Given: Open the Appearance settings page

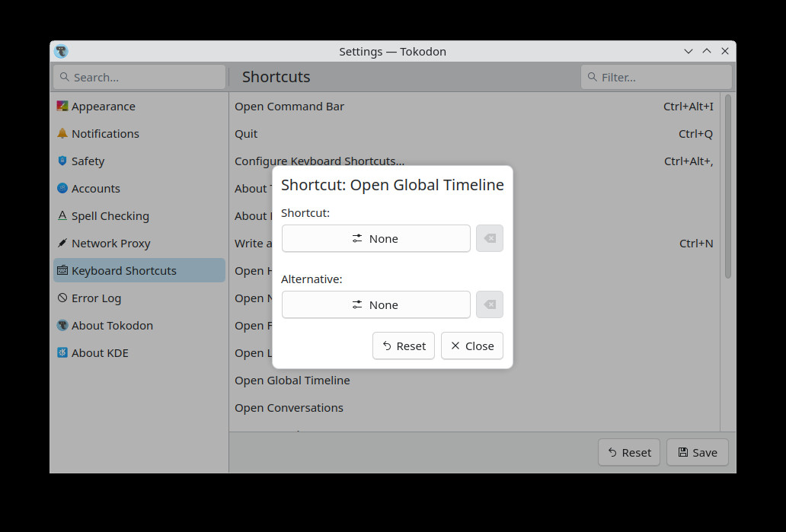Looking at the screenshot, I should pos(139,107).
